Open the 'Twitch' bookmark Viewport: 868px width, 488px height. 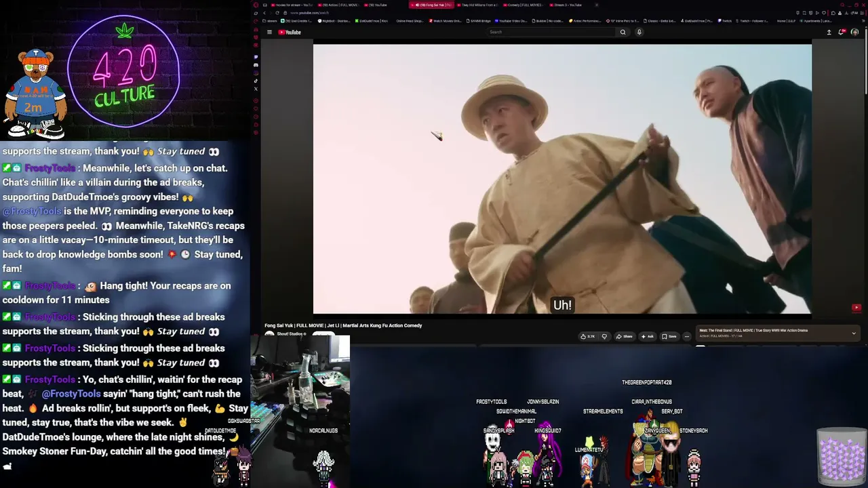725,21
